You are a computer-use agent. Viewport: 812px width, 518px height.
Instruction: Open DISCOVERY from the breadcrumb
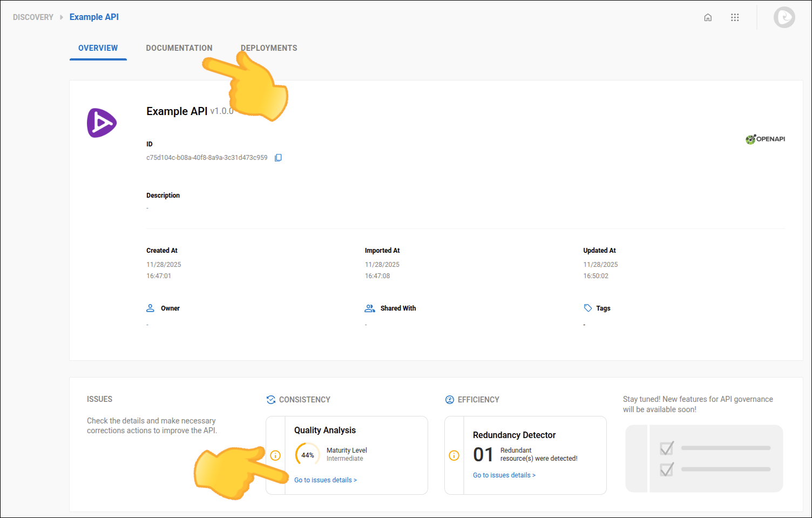33,17
